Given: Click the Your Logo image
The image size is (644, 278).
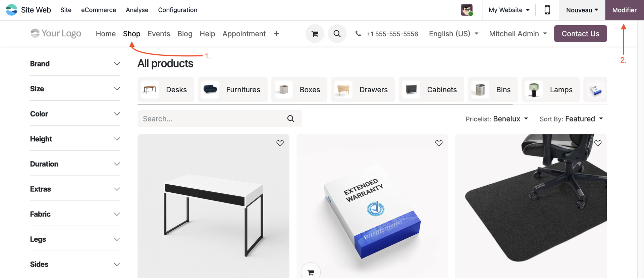Looking at the screenshot, I should tap(56, 33).
